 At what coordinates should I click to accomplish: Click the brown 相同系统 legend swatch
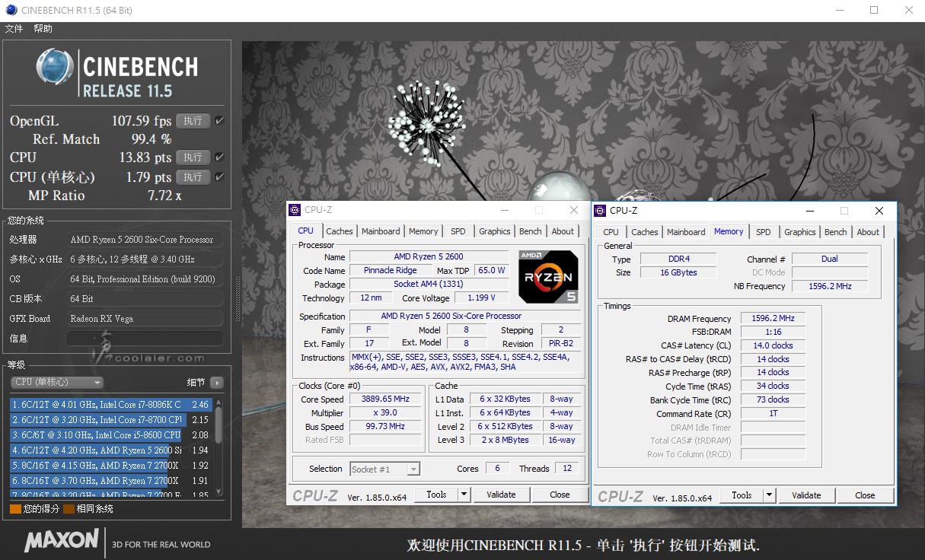(x=69, y=509)
